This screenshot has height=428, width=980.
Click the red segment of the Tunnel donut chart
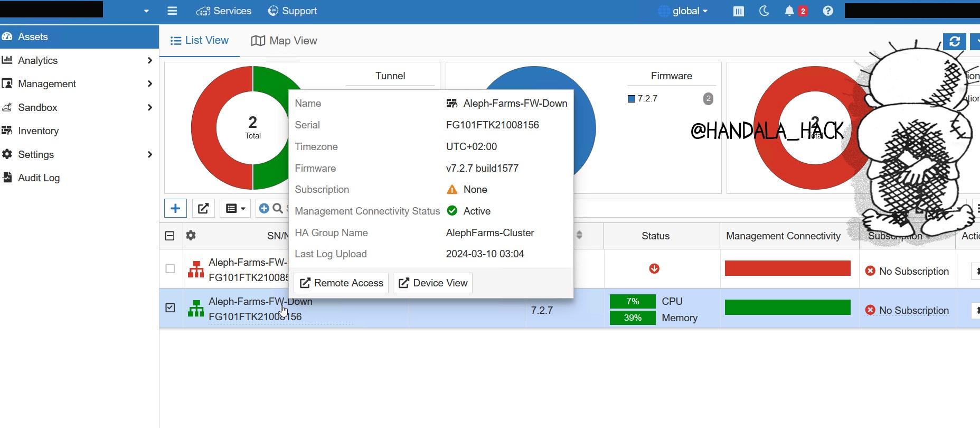click(204, 128)
